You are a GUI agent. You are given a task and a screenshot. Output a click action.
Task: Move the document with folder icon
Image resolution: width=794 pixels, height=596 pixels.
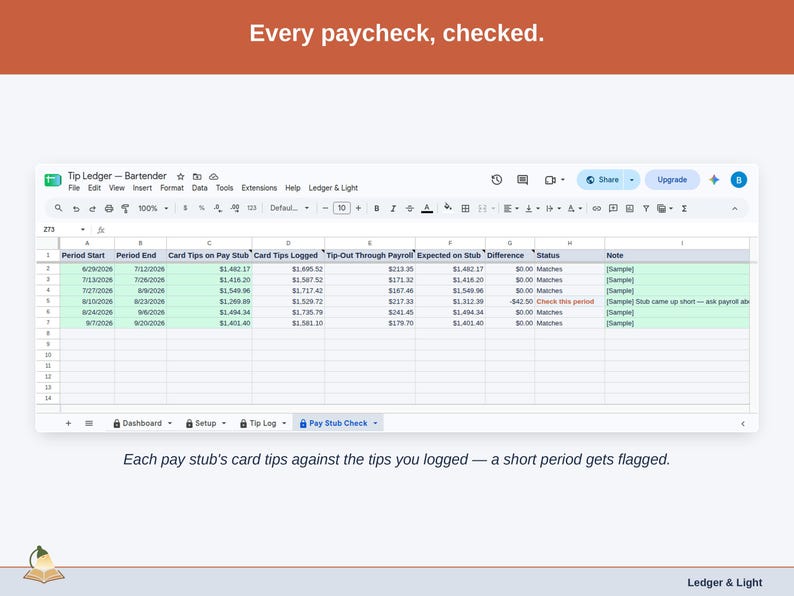[197, 177]
